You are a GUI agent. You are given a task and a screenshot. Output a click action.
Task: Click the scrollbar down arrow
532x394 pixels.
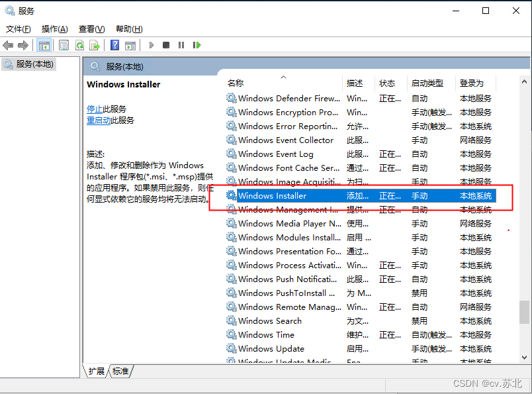pyautogui.click(x=524, y=358)
